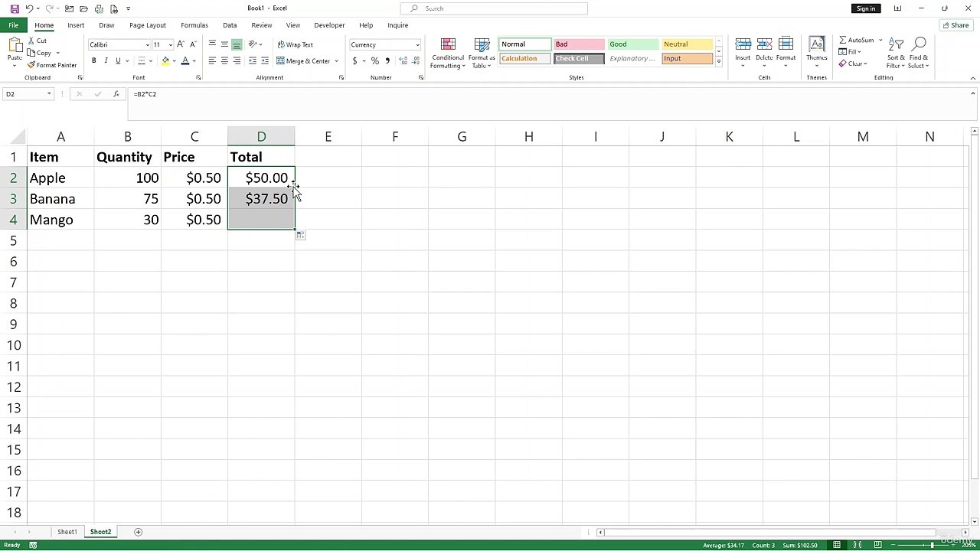Viewport: 980px width, 551px height.
Task: Click the Fill Color paint bucket
Action: 165,60
